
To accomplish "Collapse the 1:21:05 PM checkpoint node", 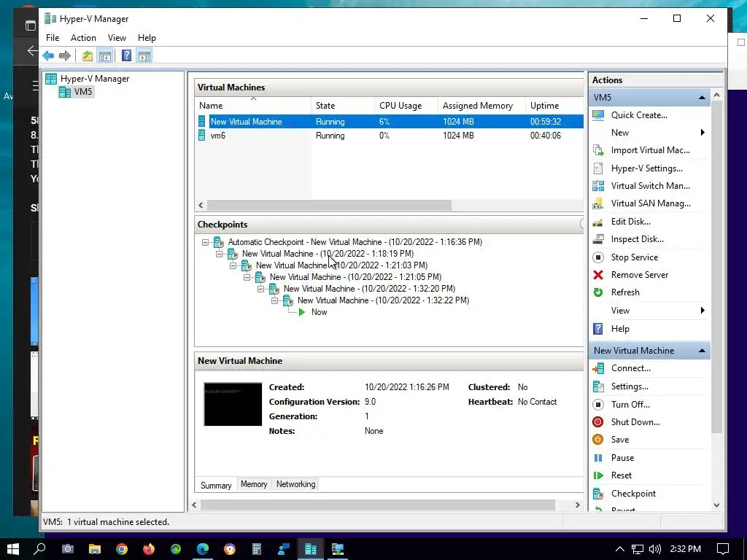I will pyautogui.click(x=247, y=277).
